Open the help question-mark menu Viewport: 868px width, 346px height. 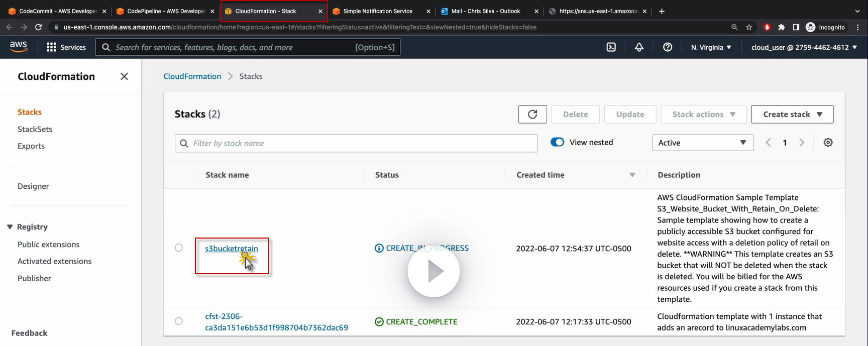[668, 47]
